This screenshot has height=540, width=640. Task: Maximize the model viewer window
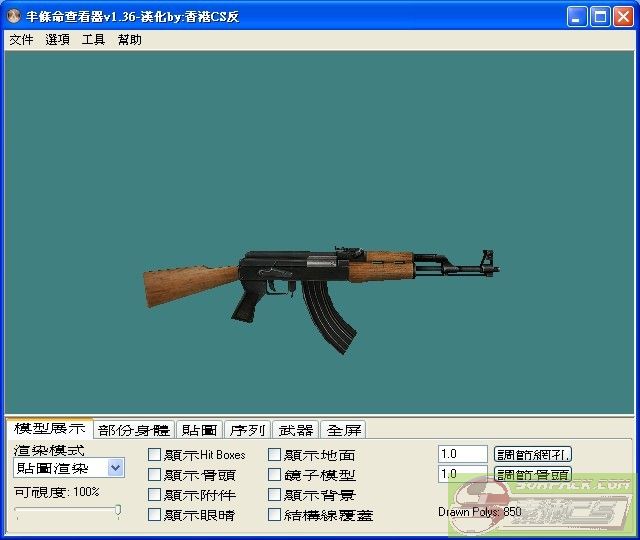click(600, 17)
